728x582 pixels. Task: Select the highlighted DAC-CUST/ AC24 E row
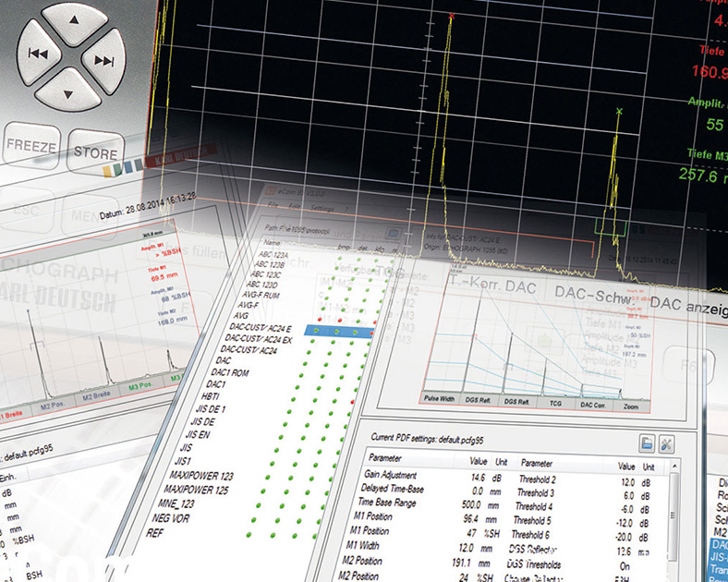click(302, 330)
